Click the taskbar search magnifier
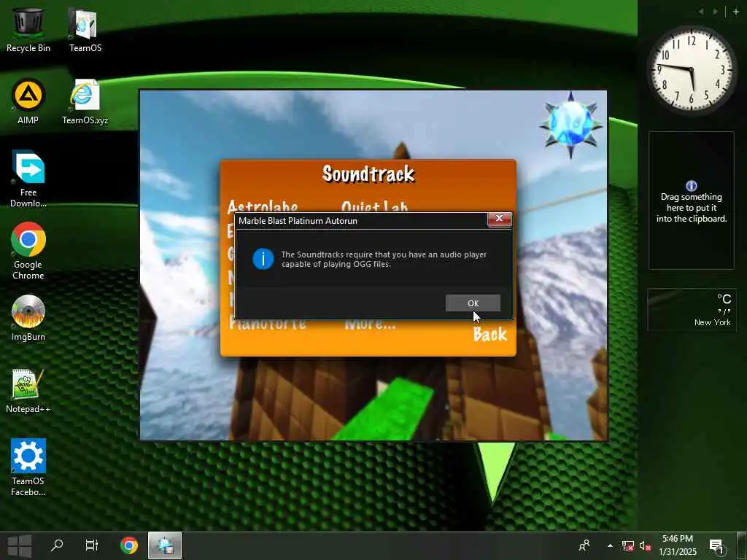This screenshot has width=747, height=560. point(57,545)
